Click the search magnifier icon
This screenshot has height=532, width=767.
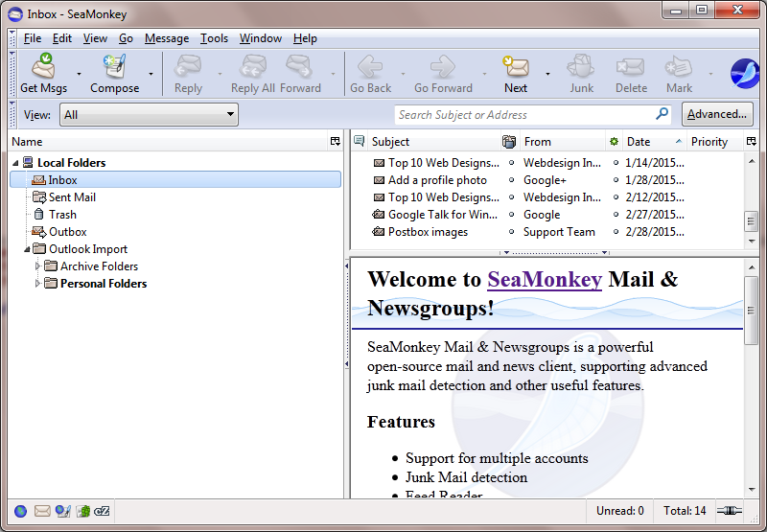[x=662, y=114]
